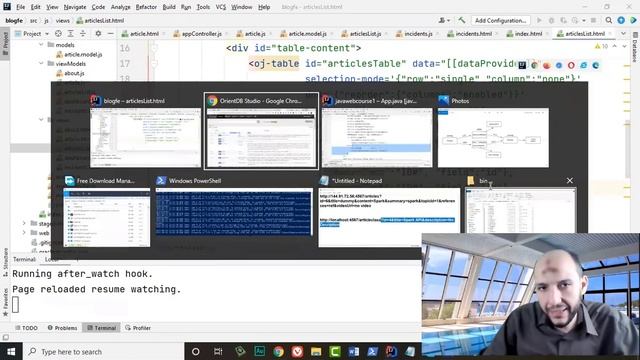Click the Build project hammer icon
This screenshot has height=360, width=640.
tap(462, 20)
